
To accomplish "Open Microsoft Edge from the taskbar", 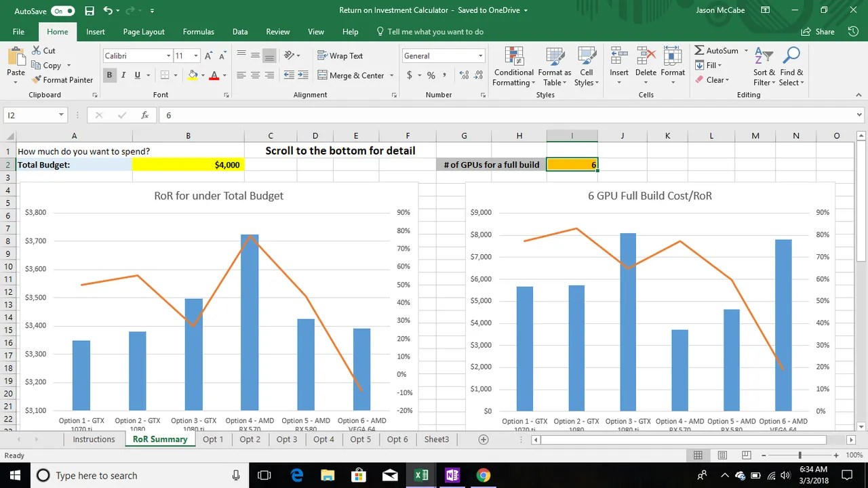I will coord(296,475).
